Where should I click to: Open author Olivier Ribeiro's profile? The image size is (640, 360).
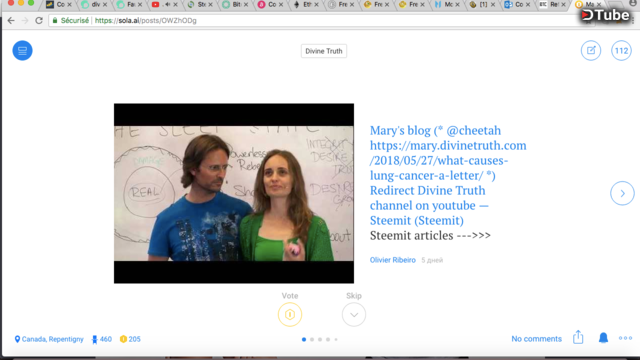tap(393, 260)
